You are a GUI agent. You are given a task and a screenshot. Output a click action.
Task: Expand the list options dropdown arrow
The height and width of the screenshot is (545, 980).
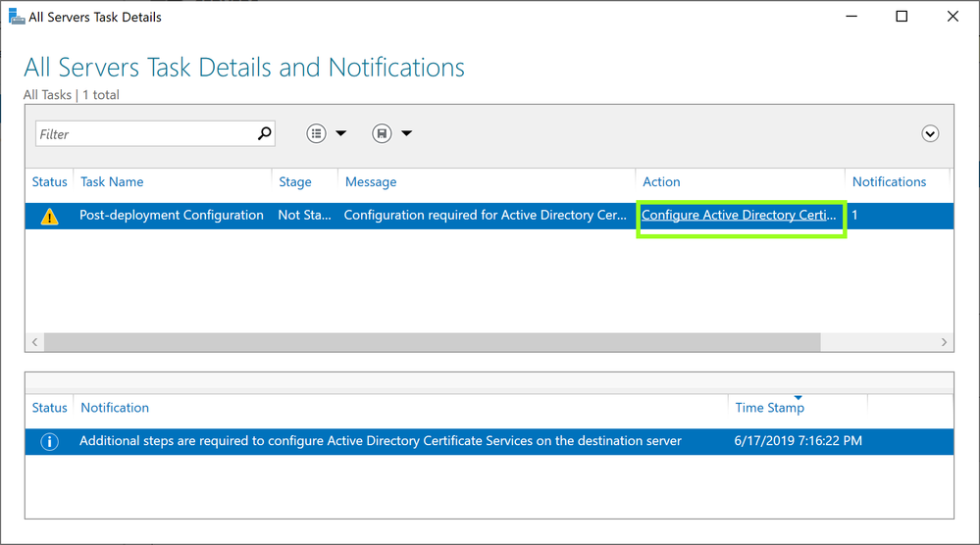point(341,133)
